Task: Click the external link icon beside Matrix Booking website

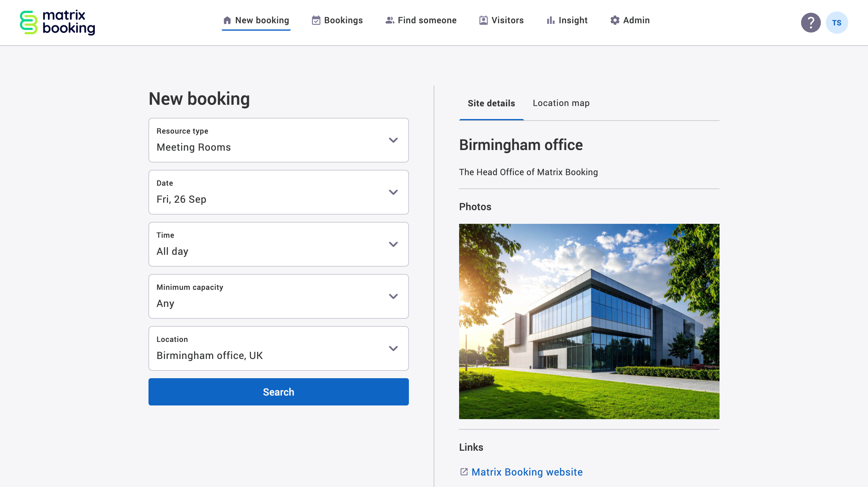Action: (x=464, y=472)
